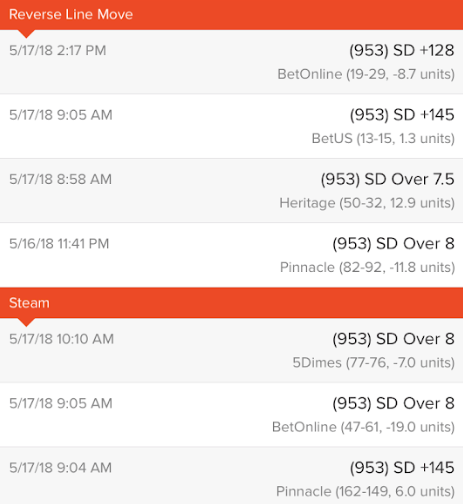Open the 5Dimes SD Over 8 steam entry

(231, 350)
